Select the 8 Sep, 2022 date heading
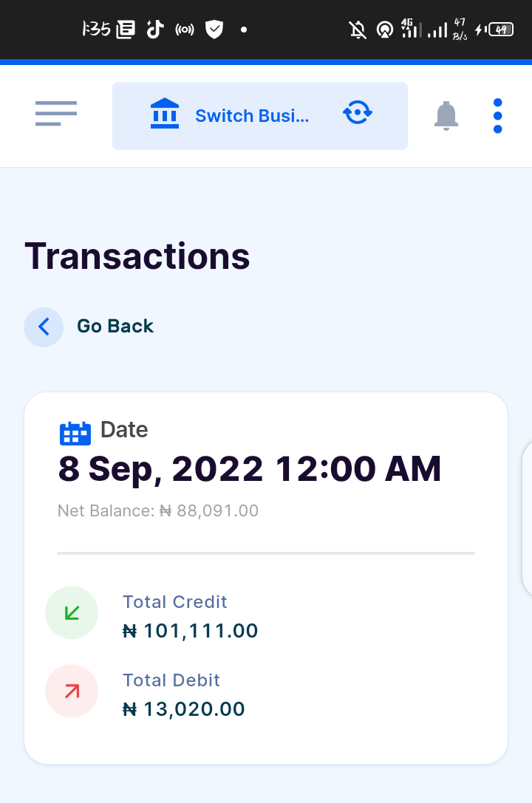This screenshot has height=803, width=532. pyautogui.click(x=250, y=469)
